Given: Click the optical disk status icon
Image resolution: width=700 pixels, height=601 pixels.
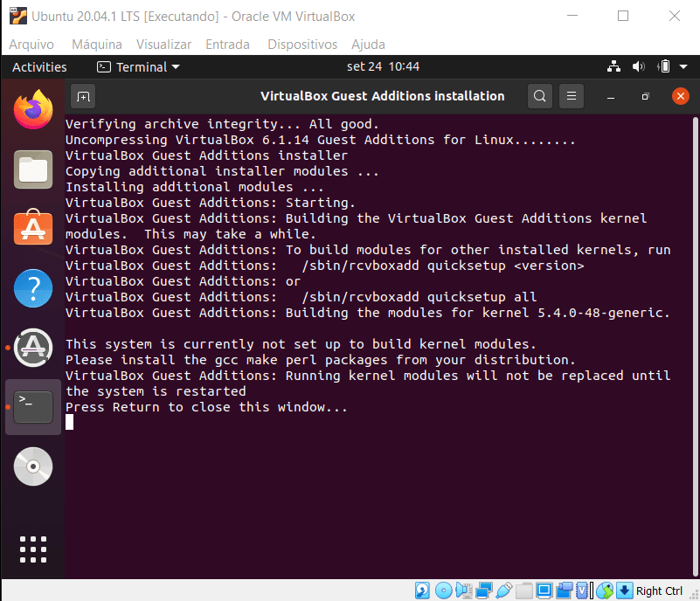Looking at the screenshot, I should tap(444, 591).
